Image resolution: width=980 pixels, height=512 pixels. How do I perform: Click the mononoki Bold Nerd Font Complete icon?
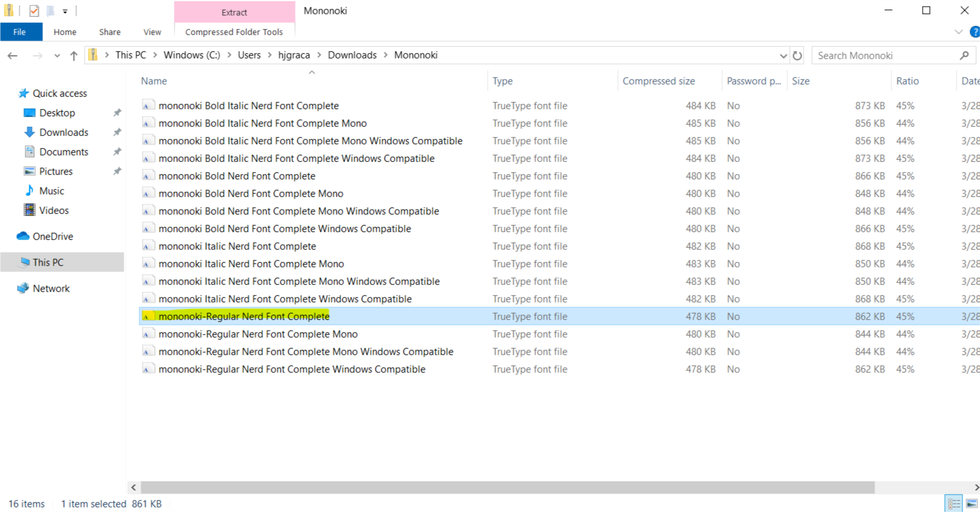tap(148, 176)
